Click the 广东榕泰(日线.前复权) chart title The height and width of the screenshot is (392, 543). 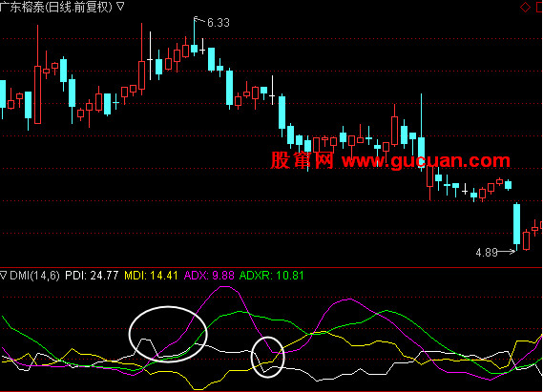point(56,7)
